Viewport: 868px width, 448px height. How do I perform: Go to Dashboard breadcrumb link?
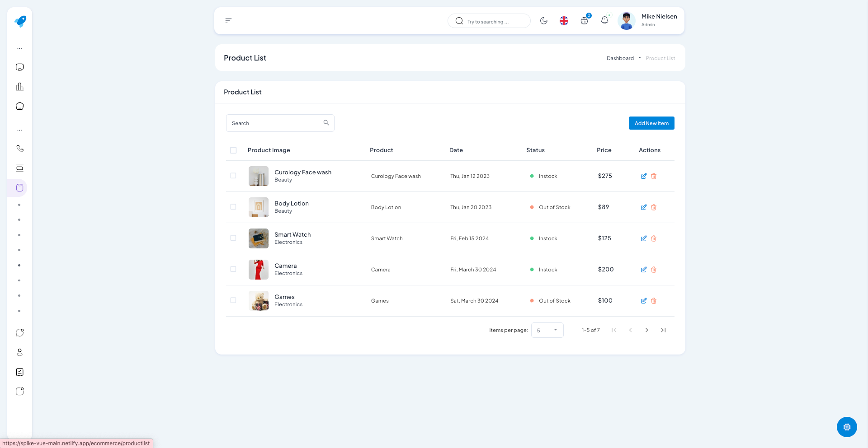coord(620,58)
